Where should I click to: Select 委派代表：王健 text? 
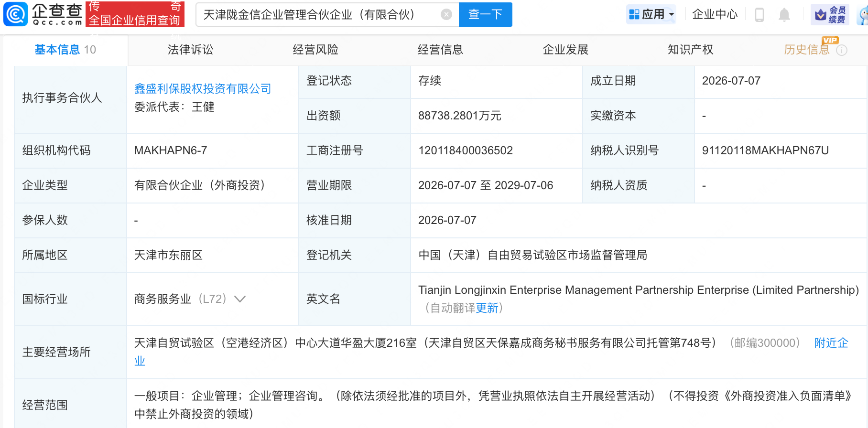(174, 107)
